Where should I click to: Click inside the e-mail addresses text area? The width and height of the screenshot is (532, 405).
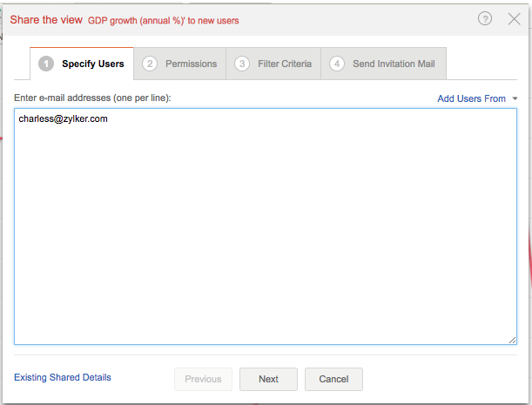(265, 235)
